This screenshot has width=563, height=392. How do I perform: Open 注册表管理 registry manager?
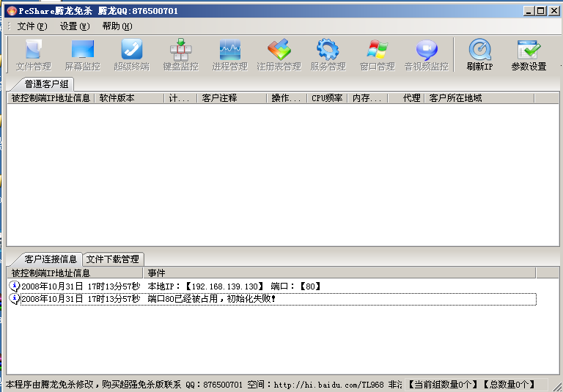pos(279,55)
